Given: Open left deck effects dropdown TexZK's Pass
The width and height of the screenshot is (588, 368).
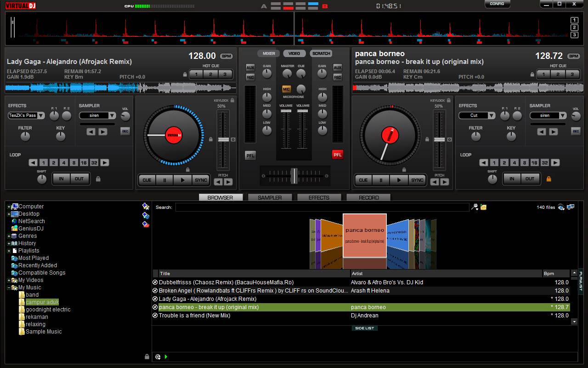Looking at the screenshot, I should (27, 115).
